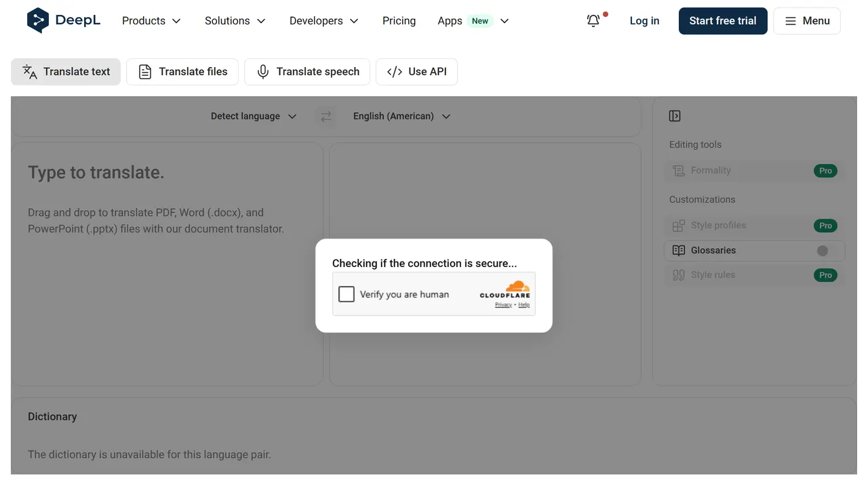Click the Formality icon

click(x=679, y=171)
